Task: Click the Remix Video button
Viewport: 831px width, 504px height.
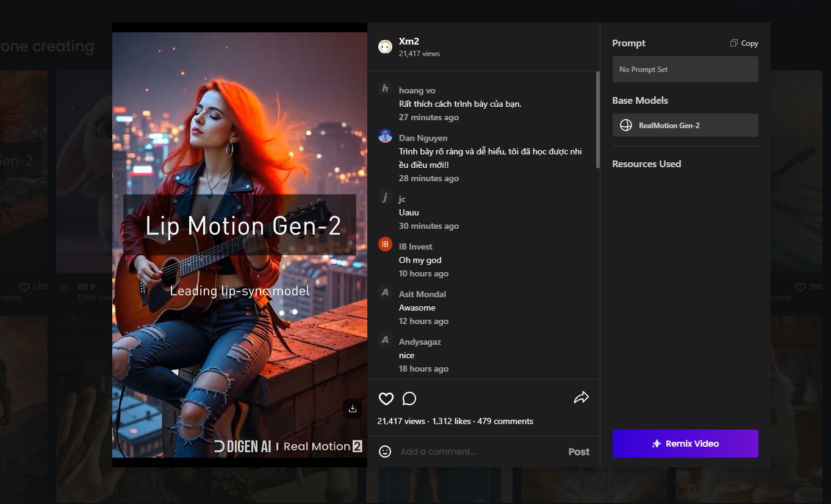Action: click(x=685, y=444)
